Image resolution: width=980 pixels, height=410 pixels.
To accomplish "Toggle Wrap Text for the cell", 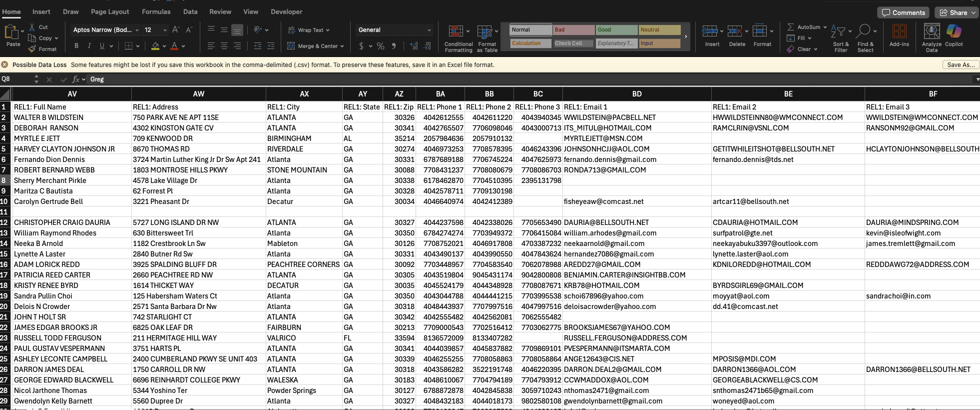I will (306, 30).
